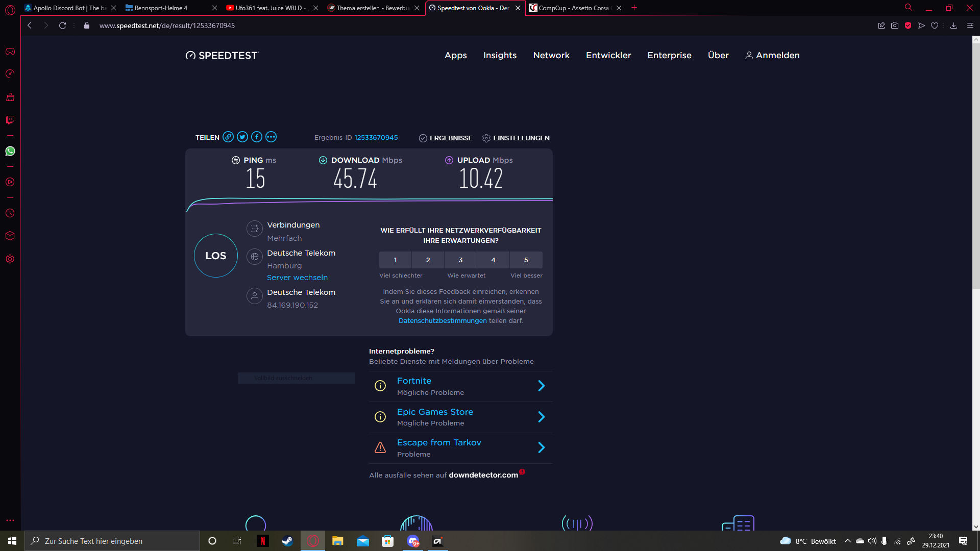Viewport: 980px width, 551px height.
Task: Share the result on Facebook
Action: point(257,137)
